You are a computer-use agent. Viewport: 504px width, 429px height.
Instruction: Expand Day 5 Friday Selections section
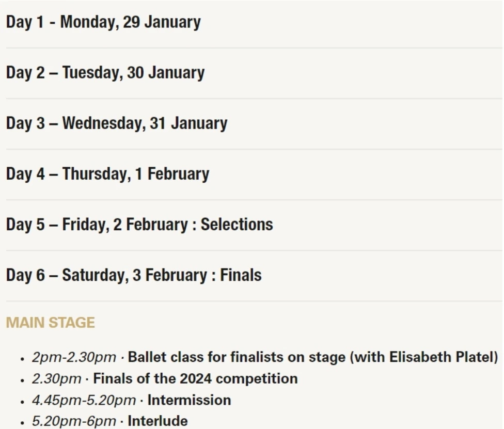139,225
